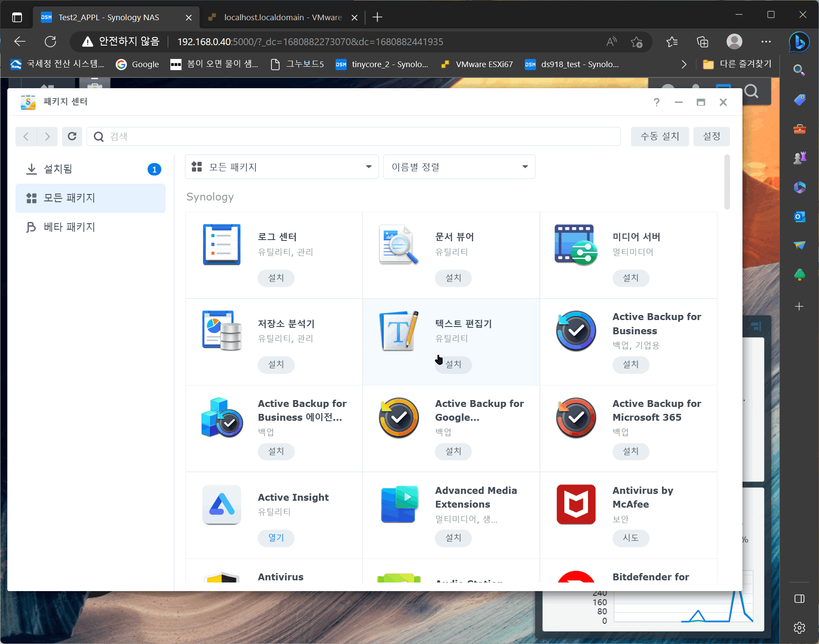Open the Edge sidebar Outlook icon
This screenshot has height=644, width=819.
click(800, 216)
